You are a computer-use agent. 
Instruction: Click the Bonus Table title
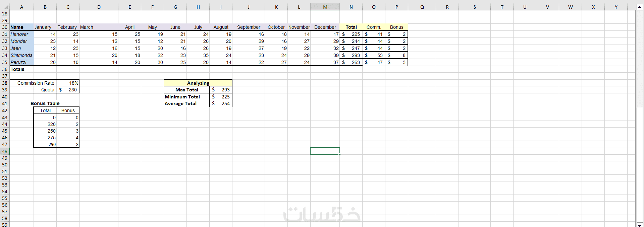click(x=45, y=103)
